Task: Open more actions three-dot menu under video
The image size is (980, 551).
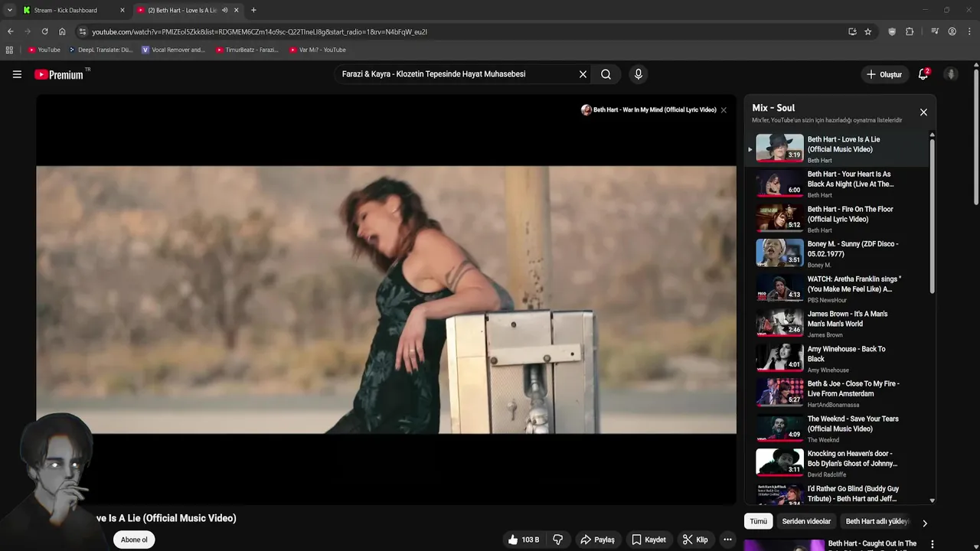Action: pos(727,540)
